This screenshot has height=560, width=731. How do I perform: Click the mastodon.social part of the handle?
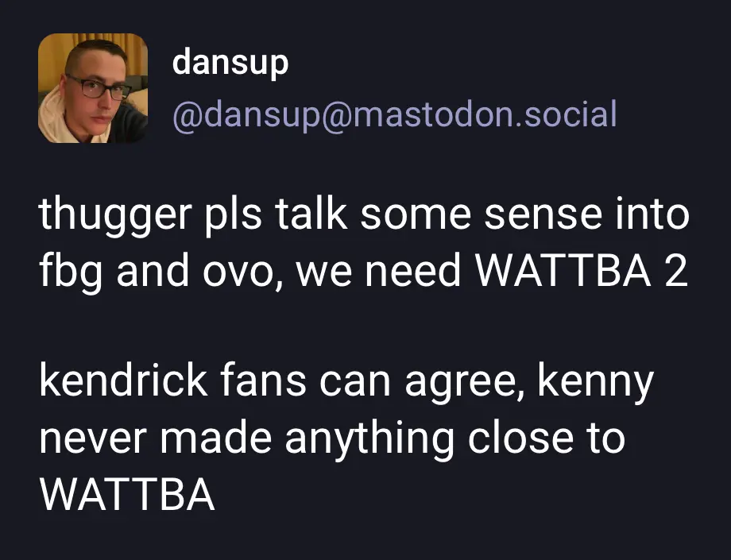pos(485,114)
